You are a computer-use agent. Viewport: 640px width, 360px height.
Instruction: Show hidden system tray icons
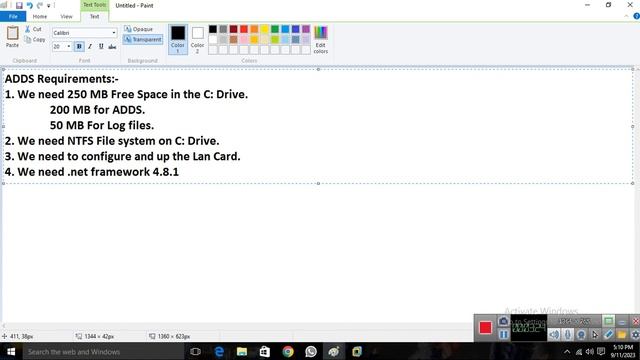(x=567, y=352)
